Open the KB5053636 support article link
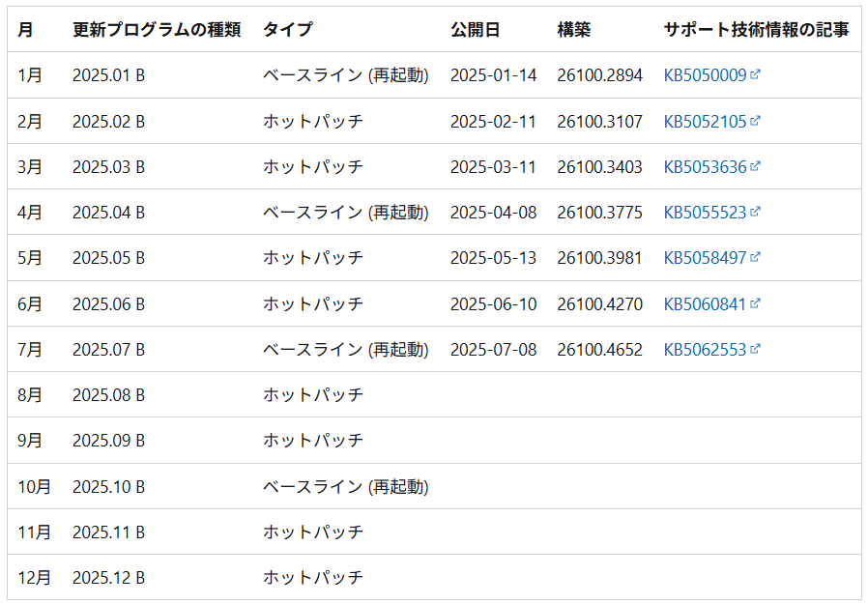Image resolution: width=868 pixels, height=604 pixels. (x=706, y=166)
